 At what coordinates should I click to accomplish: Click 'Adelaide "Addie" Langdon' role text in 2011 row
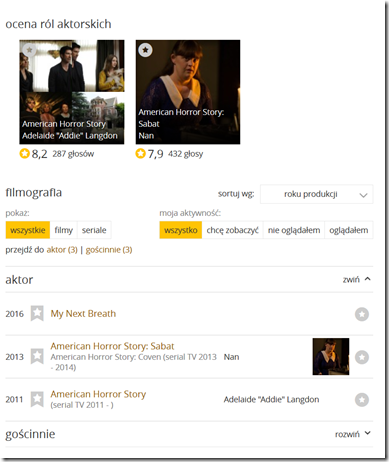pyautogui.click(x=271, y=399)
